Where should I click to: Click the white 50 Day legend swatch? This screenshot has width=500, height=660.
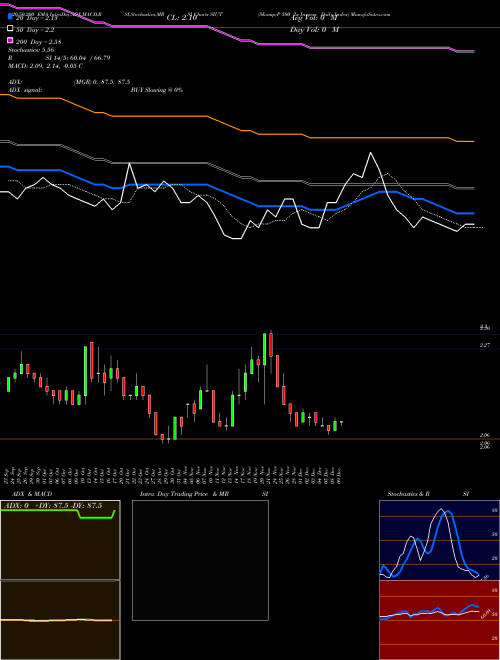click(x=10, y=29)
